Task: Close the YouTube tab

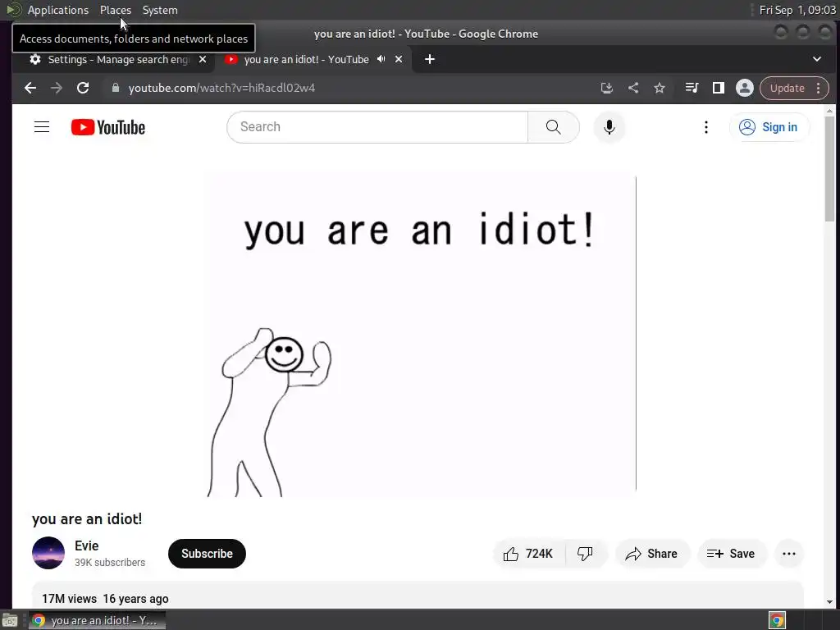Action: pyautogui.click(x=399, y=59)
